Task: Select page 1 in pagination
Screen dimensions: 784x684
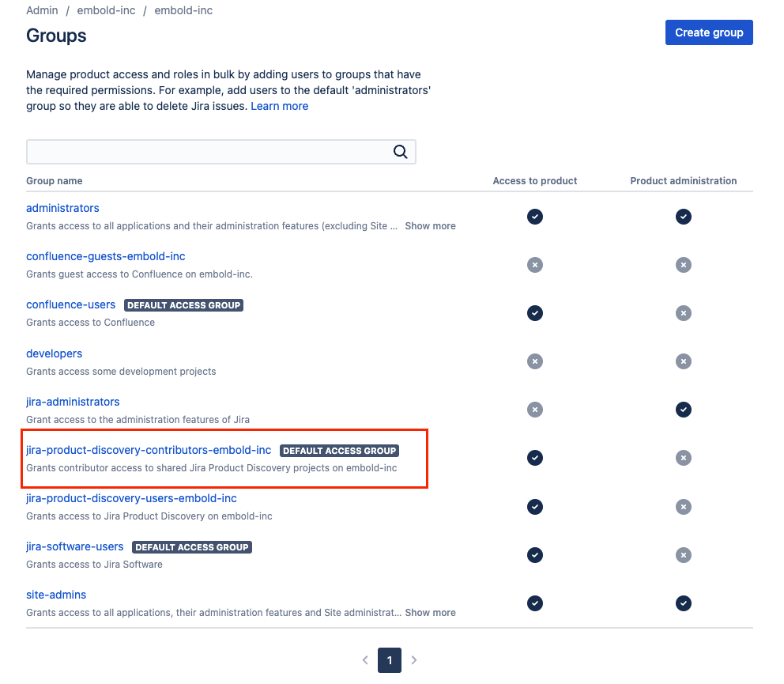Action: click(x=390, y=660)
